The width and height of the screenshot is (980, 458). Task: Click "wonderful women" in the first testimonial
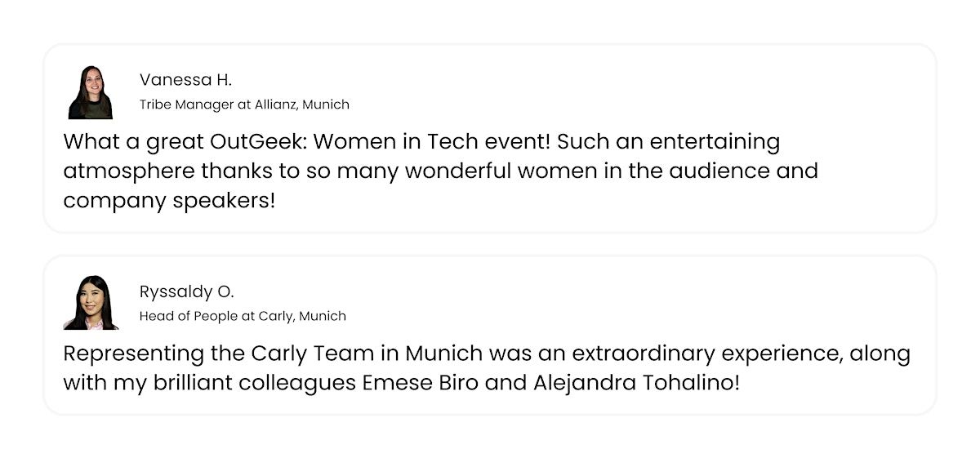[499, 171]
